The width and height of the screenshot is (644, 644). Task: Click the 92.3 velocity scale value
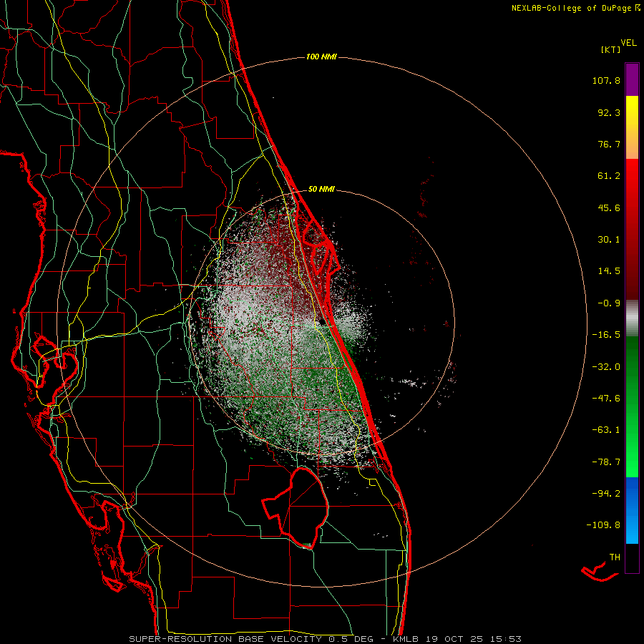point(609,112)
